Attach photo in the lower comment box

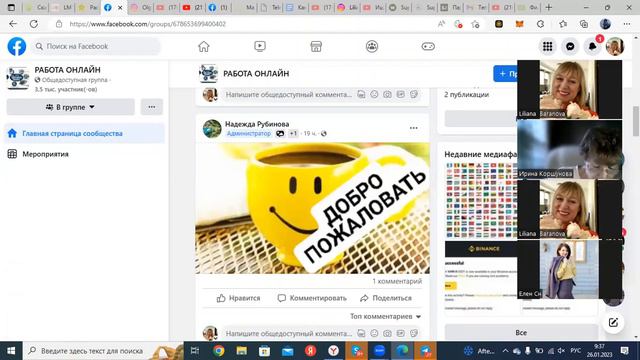(387, 333)
